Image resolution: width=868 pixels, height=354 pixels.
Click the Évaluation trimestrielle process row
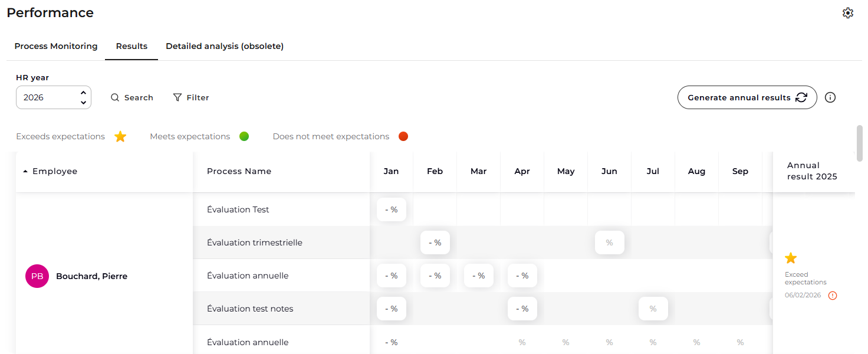[x=255, y=242]
